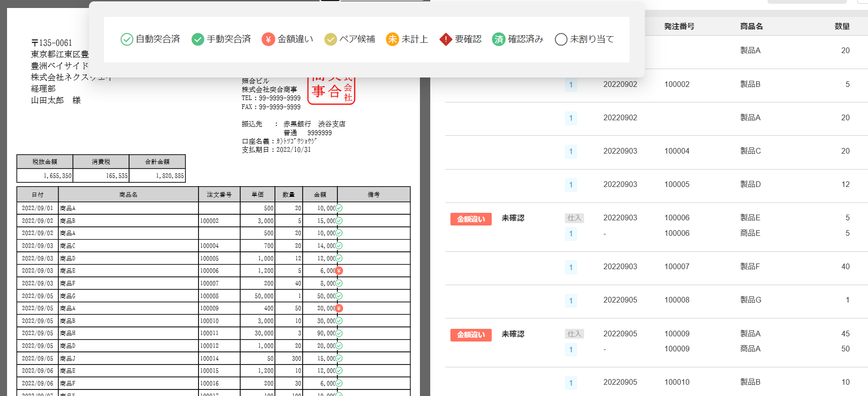Viewport: 868px width, 396px height.
Task: Click the 消費税 value 165,535
Action: 117,176
